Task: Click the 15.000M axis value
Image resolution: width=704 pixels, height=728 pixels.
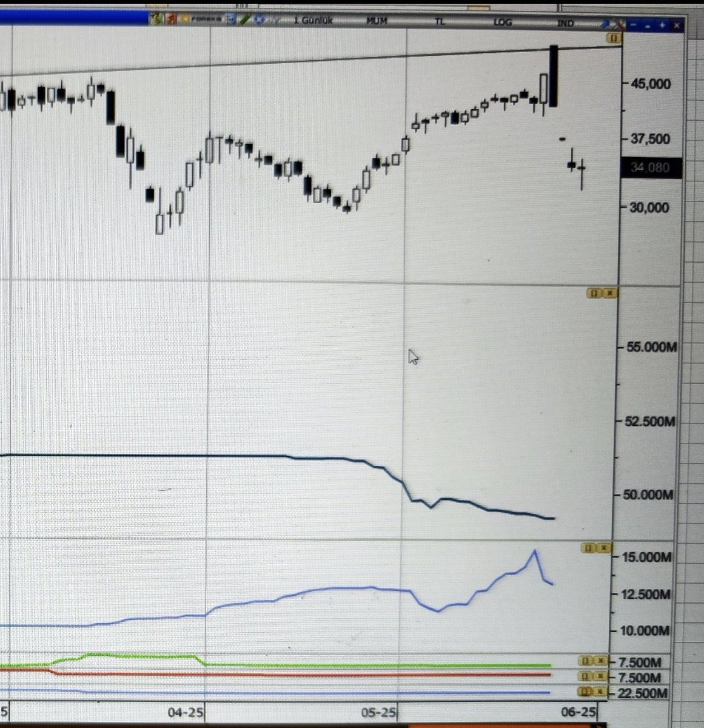Action: tap(646, 558)
